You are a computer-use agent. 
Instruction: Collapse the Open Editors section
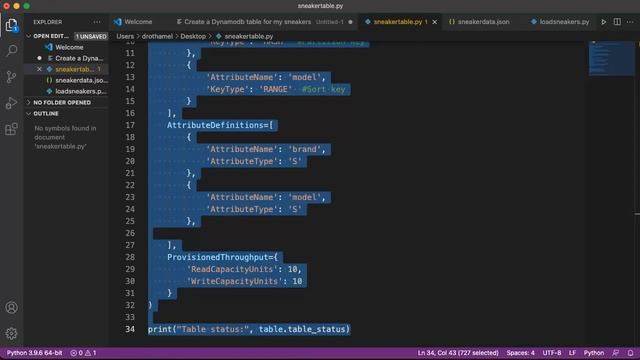point(51,36)
